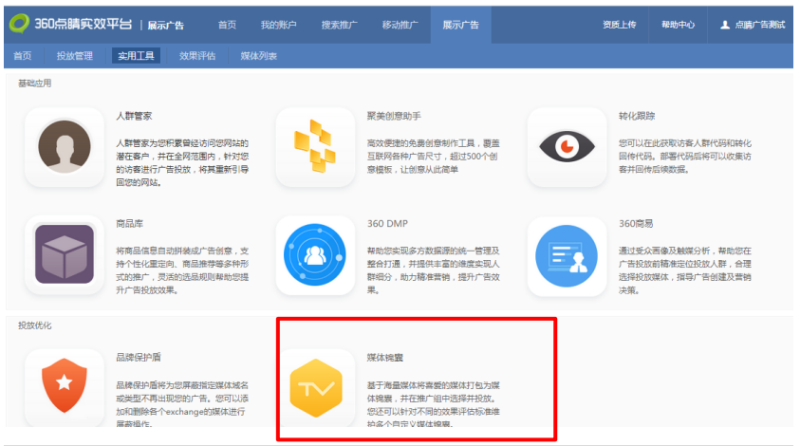Image resolution: width=800 pixels, height=446 pixels.
Task: Go to 首页 in top navigation
Action: (227, 24)
